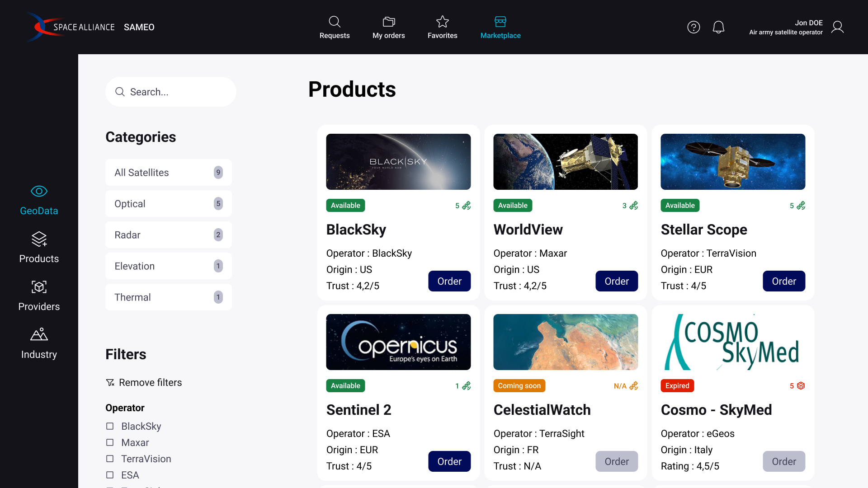Click the Available badge on Sentinel 2 card

coord(345,386)
